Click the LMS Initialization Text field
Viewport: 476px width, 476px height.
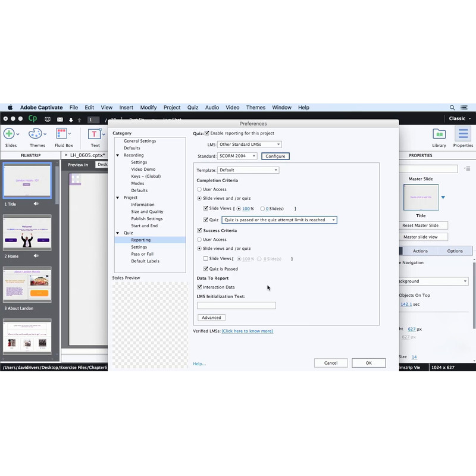point(236,305)
